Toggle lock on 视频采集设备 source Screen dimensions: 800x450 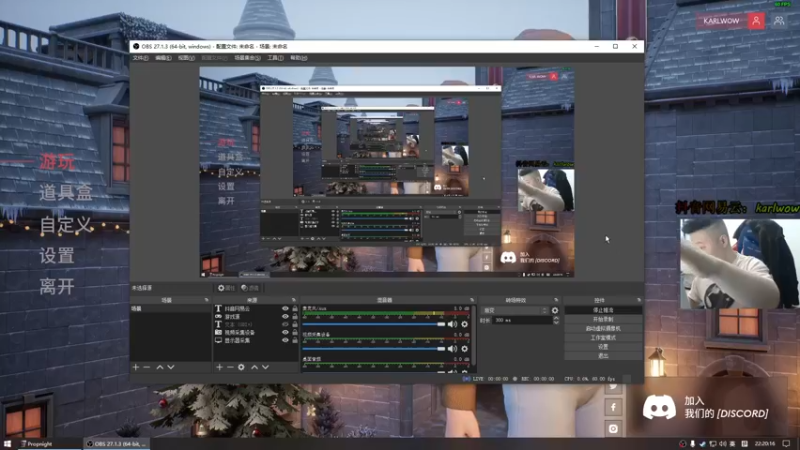(295, 332)
